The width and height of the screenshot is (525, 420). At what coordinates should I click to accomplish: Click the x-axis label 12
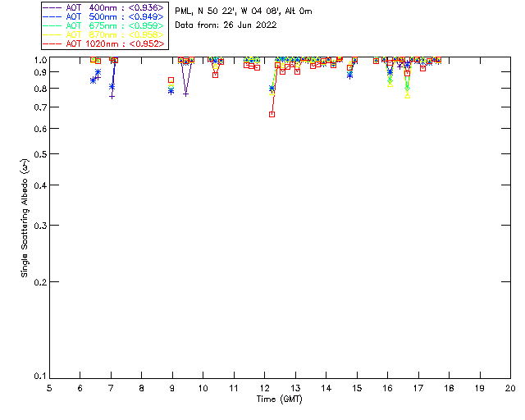[x=264, y=389]
